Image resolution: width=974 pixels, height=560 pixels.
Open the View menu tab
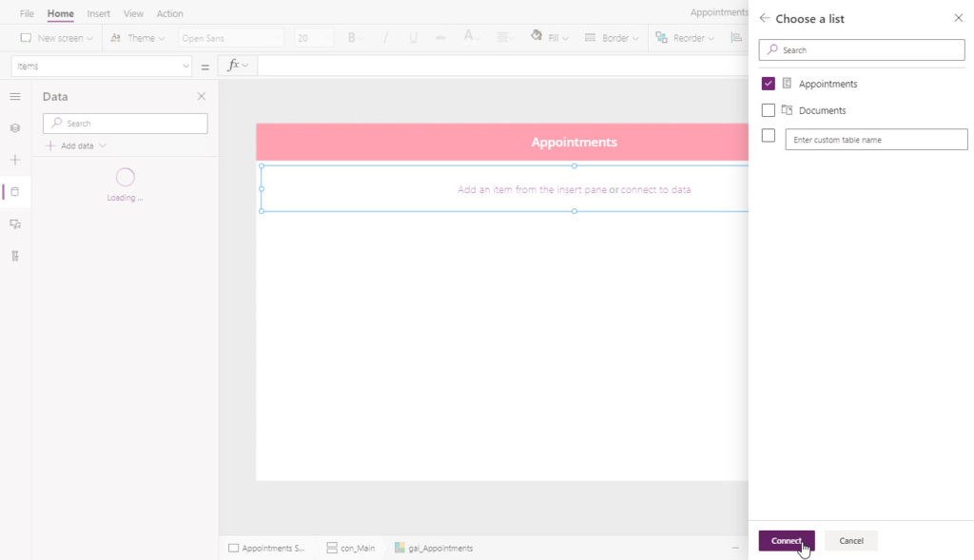(x=133, y=13)
